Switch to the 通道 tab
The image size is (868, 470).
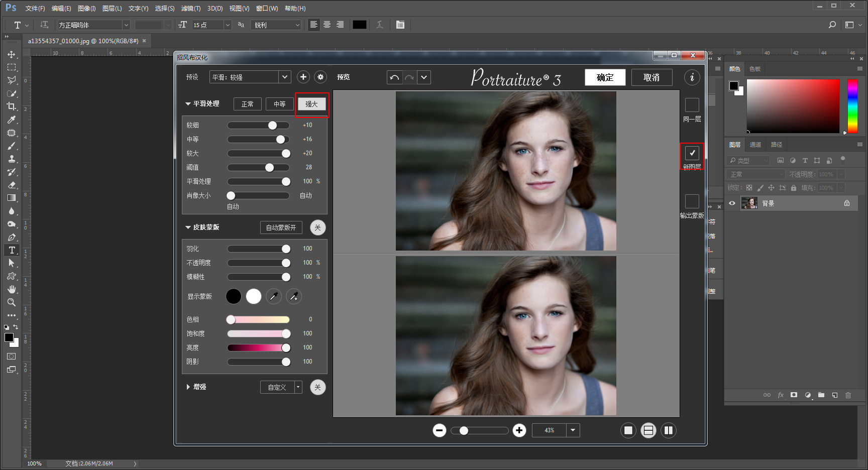click(x=755, y=145)
